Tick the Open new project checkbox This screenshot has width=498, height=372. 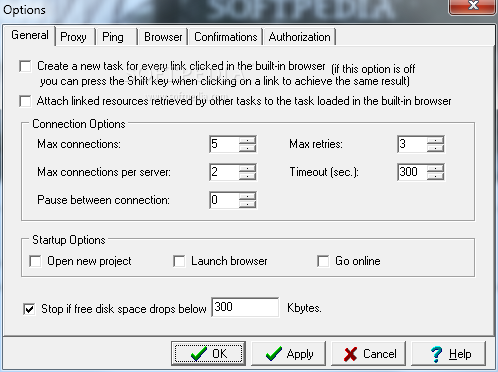coord(35,261)
